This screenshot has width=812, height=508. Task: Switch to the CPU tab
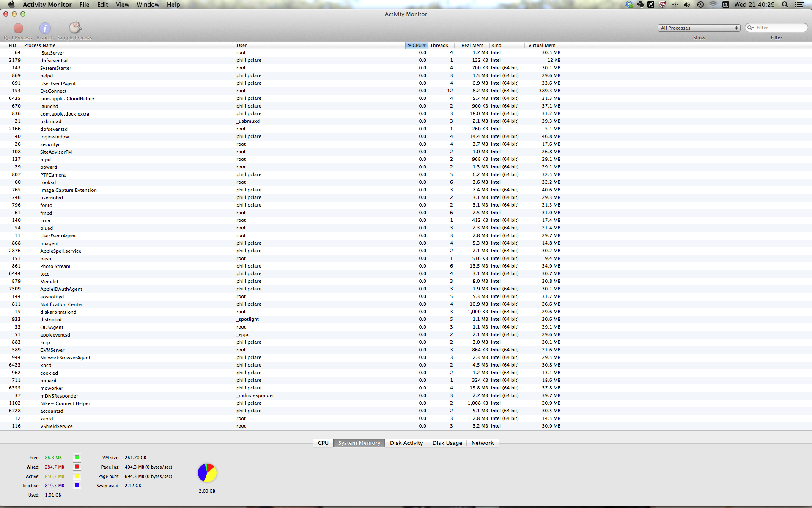point(323,443)
